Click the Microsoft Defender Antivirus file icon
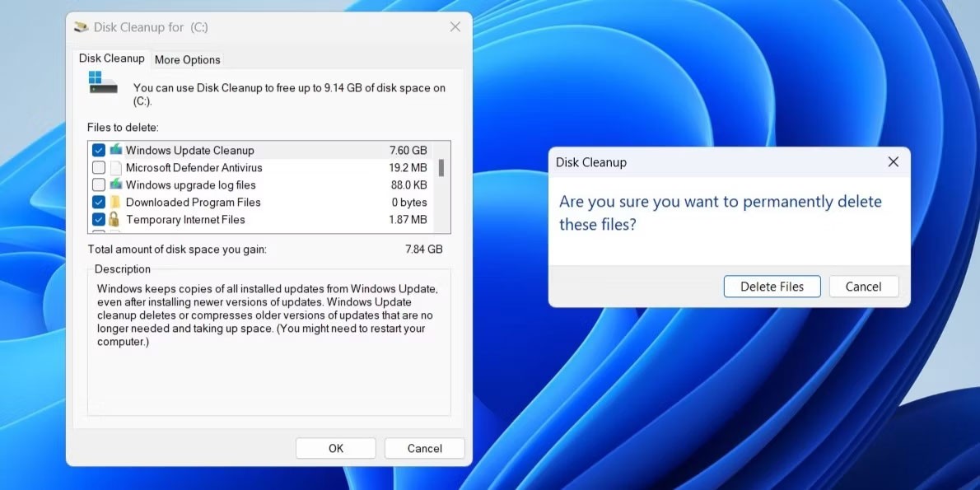The height and width of the screenshot is (490, 980). tap(115, 168)
